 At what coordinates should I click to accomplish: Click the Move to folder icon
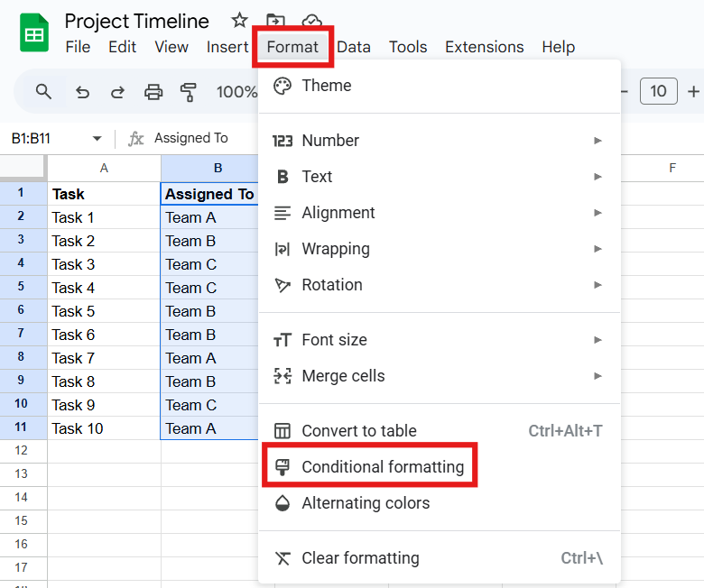[x=275, y=21]
